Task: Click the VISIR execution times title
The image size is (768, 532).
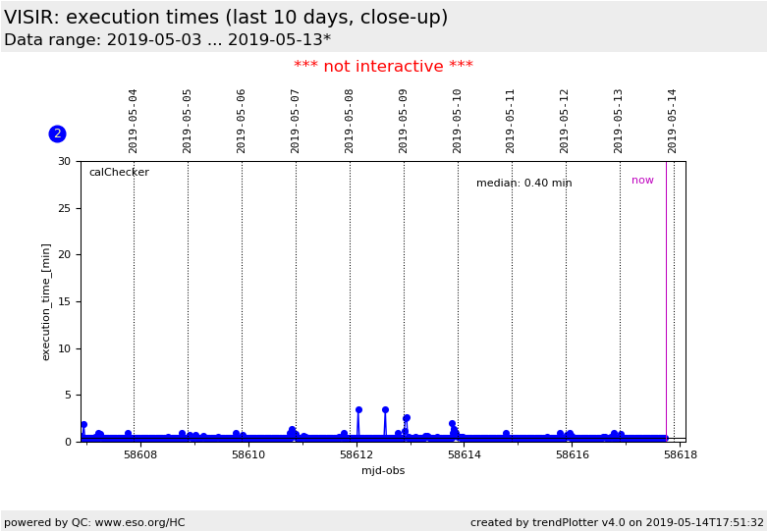Action: 226,18
